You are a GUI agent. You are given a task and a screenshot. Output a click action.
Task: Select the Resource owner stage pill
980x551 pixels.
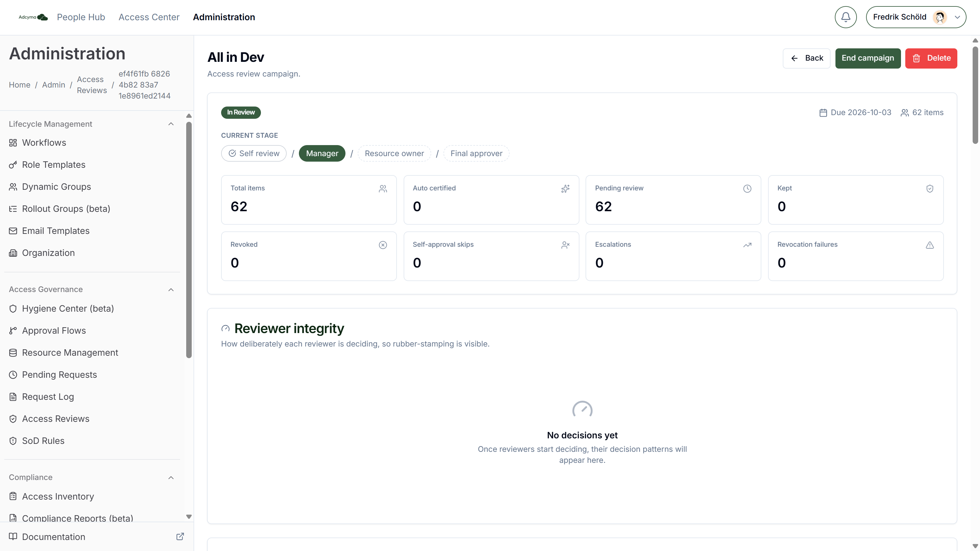394,153
